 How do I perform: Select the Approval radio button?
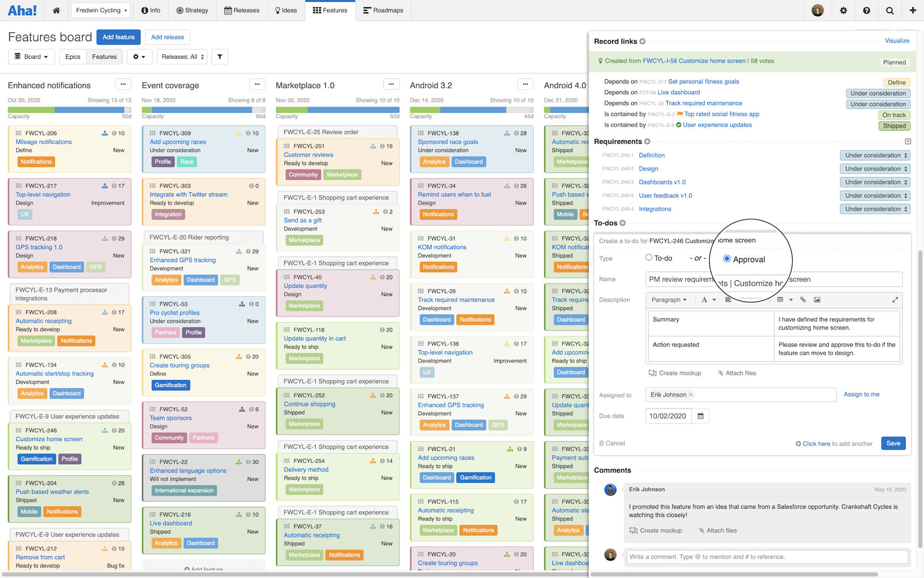tap(727, 258)
